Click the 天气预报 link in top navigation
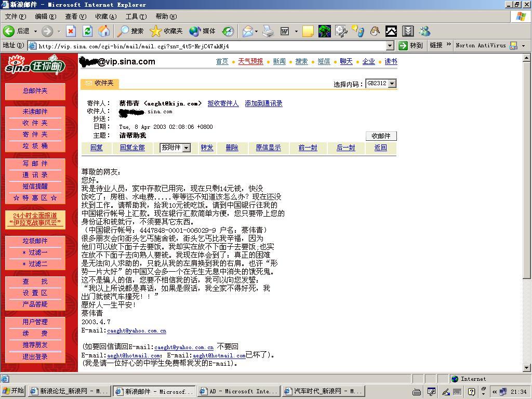The height and width of the screenshot is (399, 532). click(x=250, y=61)
